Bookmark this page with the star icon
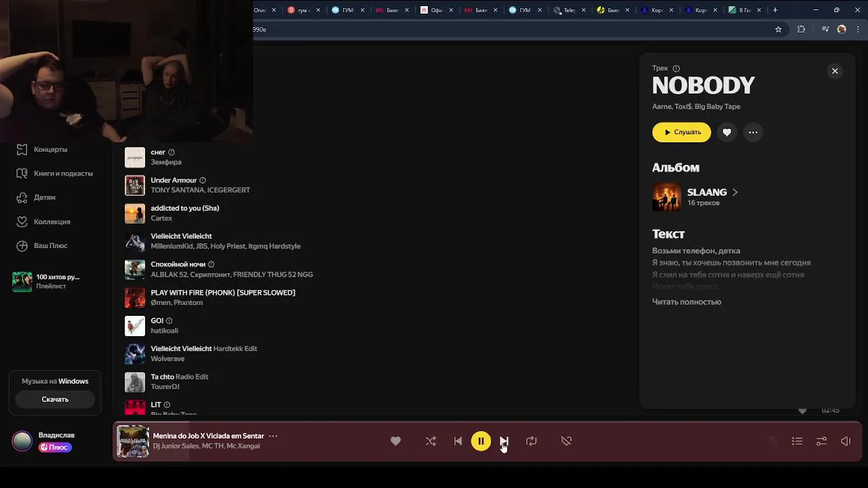 pyautogui.click(x=778, y=29)
